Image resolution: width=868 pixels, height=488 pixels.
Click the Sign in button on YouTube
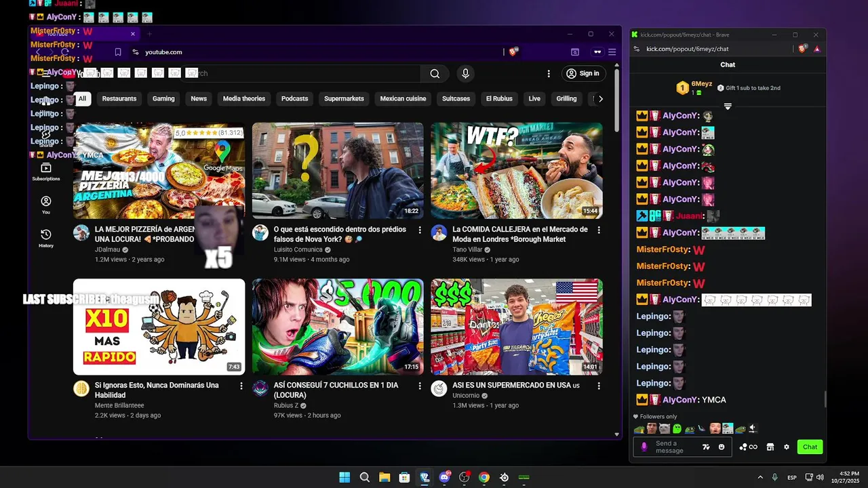[x=583, y=73]
